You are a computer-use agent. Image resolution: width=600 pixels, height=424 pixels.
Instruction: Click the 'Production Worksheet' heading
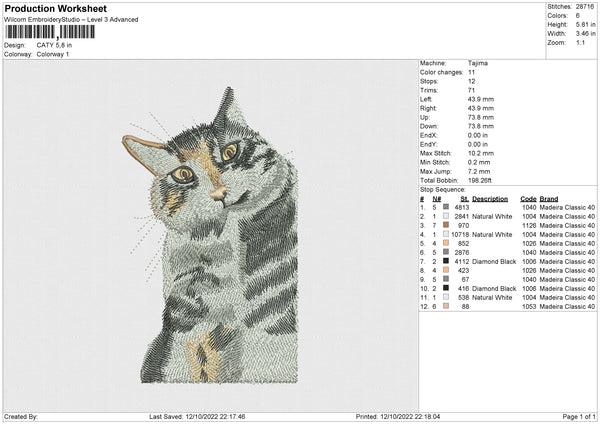tap(56, 8)
